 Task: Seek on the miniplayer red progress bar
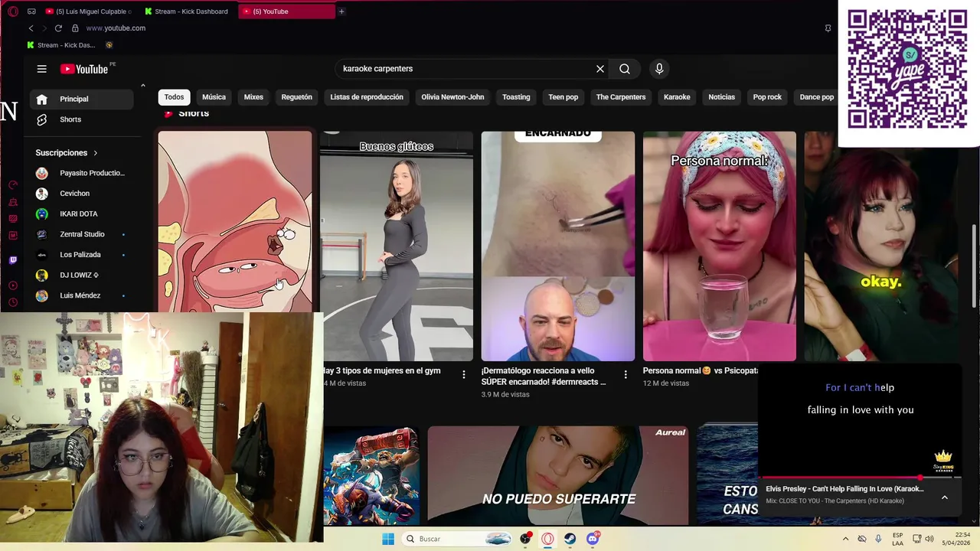click(x=860, y=478)
